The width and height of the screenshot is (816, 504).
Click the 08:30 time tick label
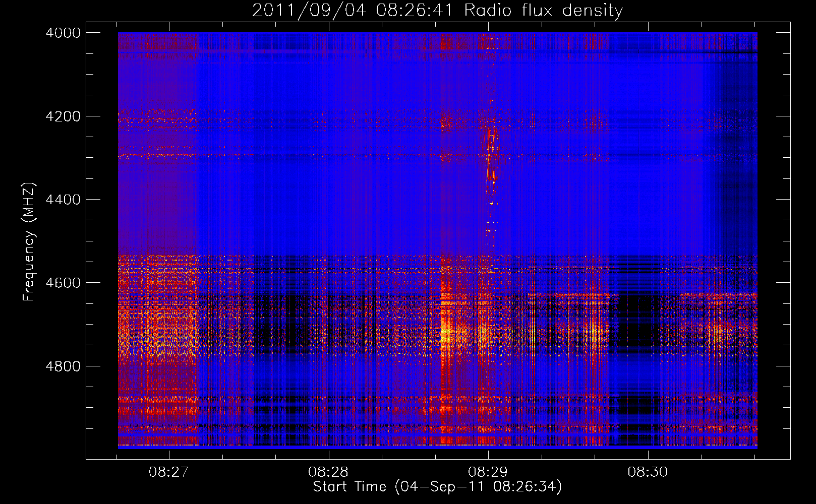pyautogui.click(x=648, y=472)
